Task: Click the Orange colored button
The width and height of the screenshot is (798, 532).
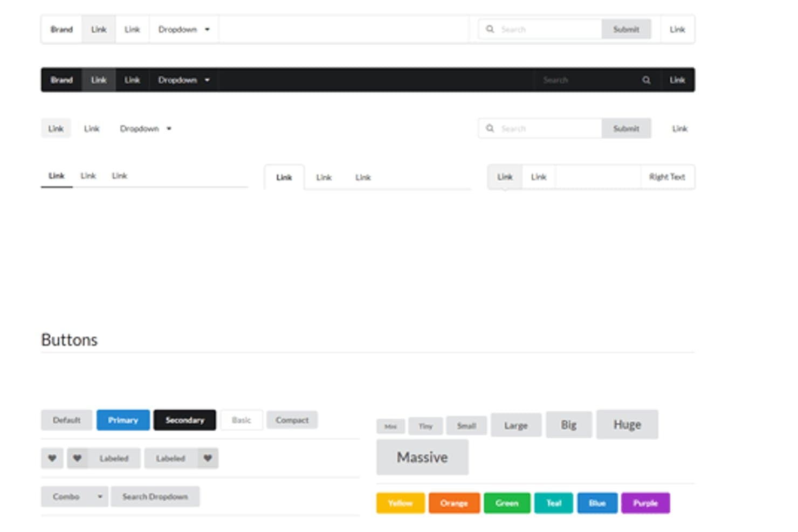Action: click(x=454, y=503)
